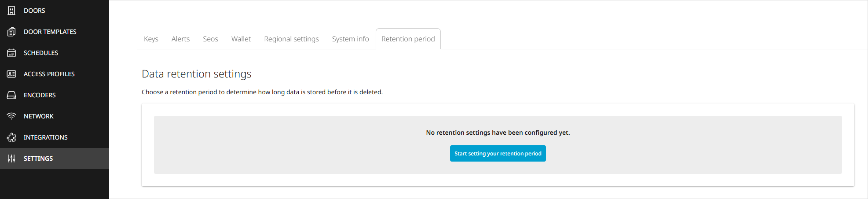Screen dimensions: 868x199
Task: Navigate to Access Profiles menu item
Action: point(49,74)
